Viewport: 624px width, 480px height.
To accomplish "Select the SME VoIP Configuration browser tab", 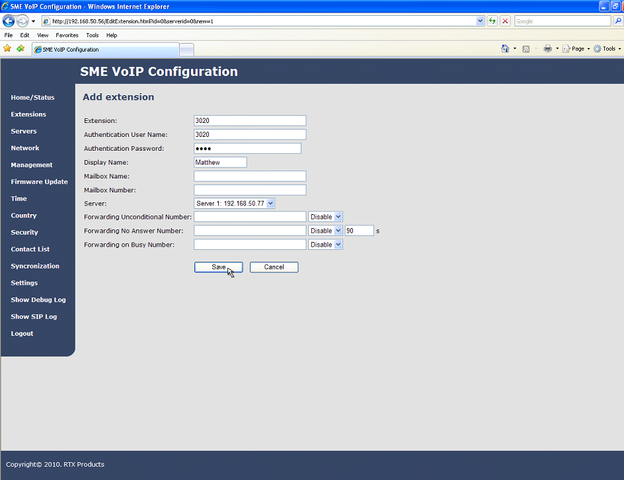I will (100, 49).
